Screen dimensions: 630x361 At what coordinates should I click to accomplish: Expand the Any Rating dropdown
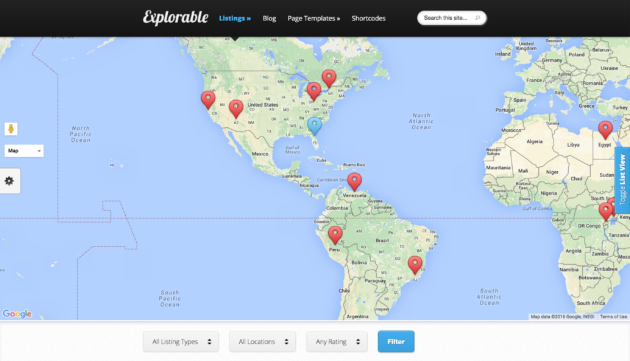coord(337,342)
